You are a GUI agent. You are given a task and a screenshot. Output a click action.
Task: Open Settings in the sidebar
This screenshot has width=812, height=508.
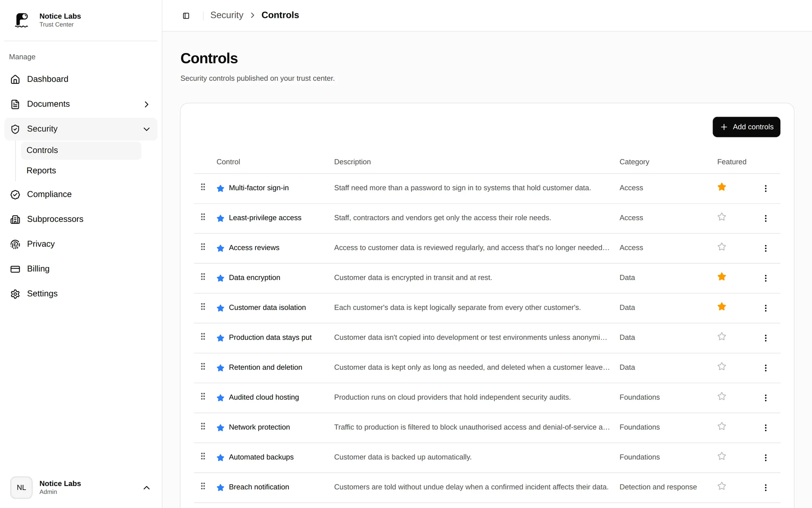(x=81, y=293)
